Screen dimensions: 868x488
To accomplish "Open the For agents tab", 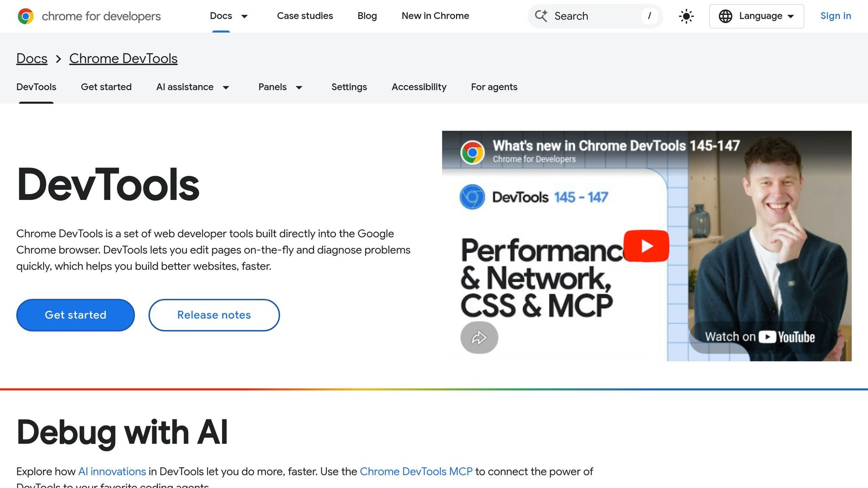I will pos(494,87).
